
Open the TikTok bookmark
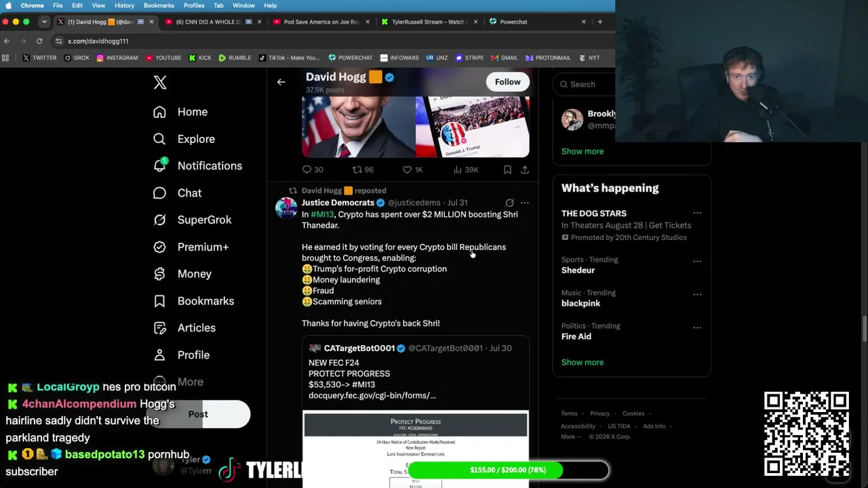[x=289, y=58]
